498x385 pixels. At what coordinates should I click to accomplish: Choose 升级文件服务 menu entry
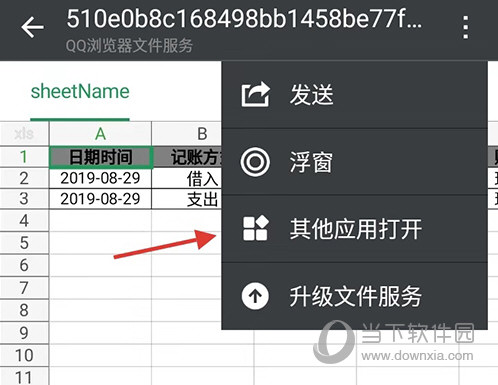click(355, 296)
